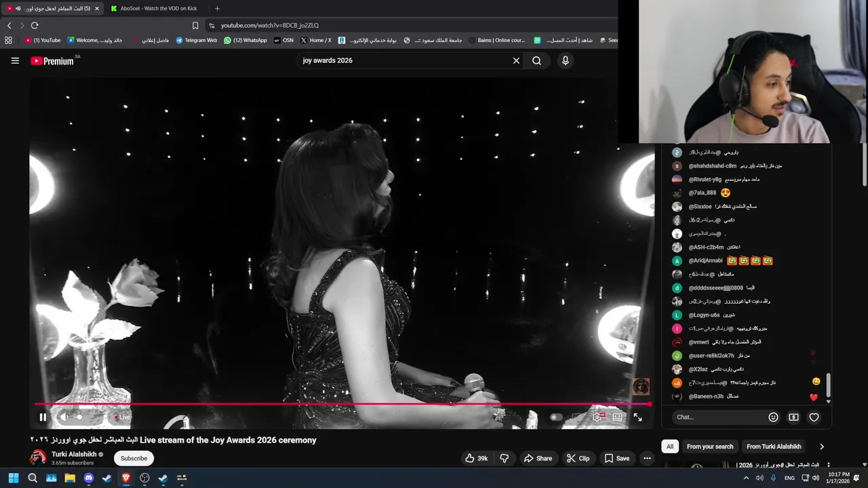868x488 pixels.
Task: Start voice search with microphone
Action: pos(565,60)
